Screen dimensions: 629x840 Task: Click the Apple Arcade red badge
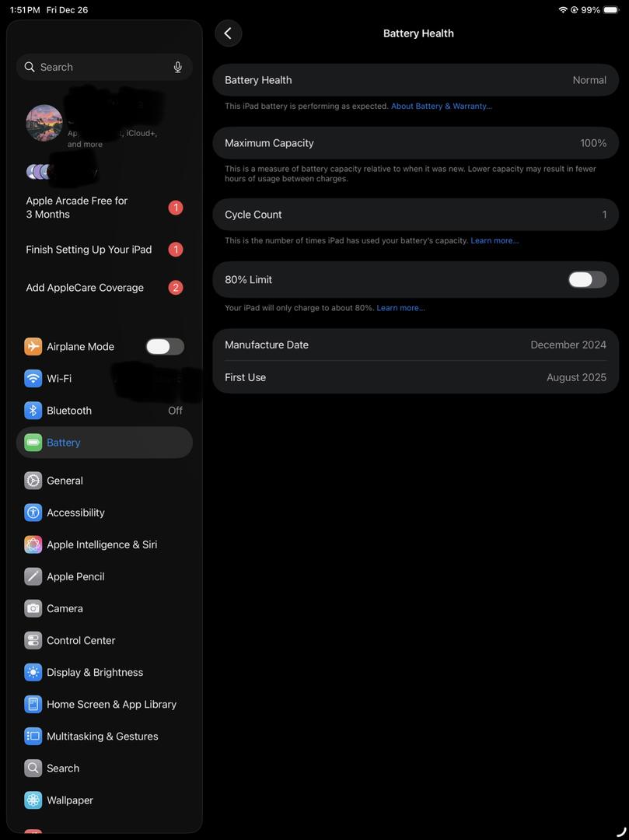(x=176, y=208)
